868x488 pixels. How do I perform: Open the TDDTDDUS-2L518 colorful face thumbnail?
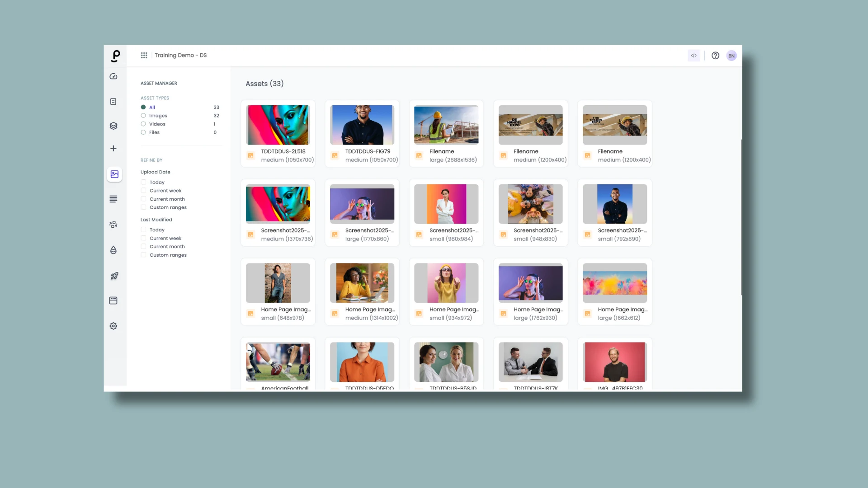tap(278, 125)
